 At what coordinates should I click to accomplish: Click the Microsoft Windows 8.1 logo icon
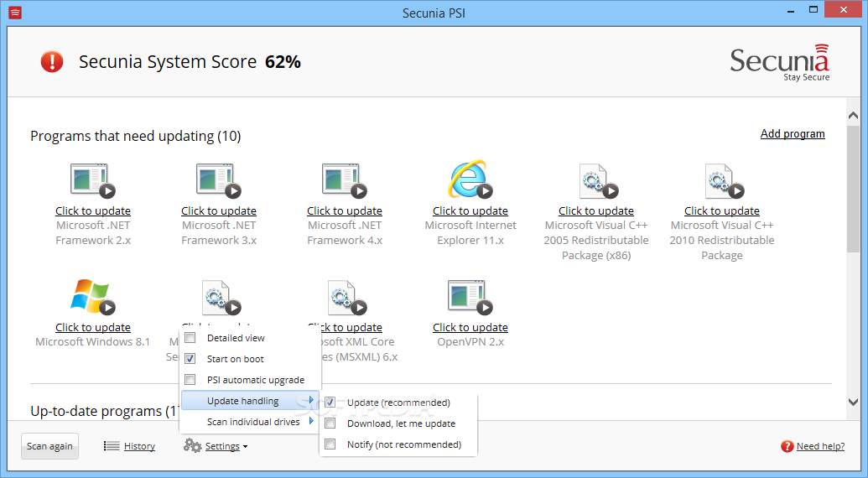[92, 297]
